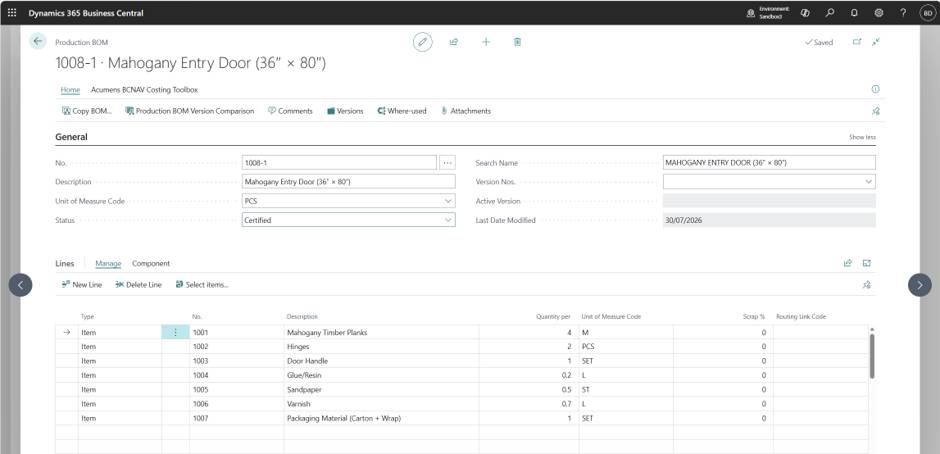The width and height of the screenshot is (940, 454).
Task: Expand Unit of Measure Code dropdown
Action: pos(448,201)
